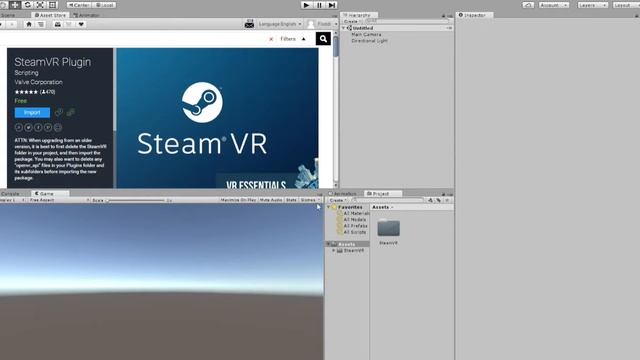Click the Import button for SteamVR Plugin
Image resolution: width=640 pixels, height=360 pixels.
[x=32, y=113]
